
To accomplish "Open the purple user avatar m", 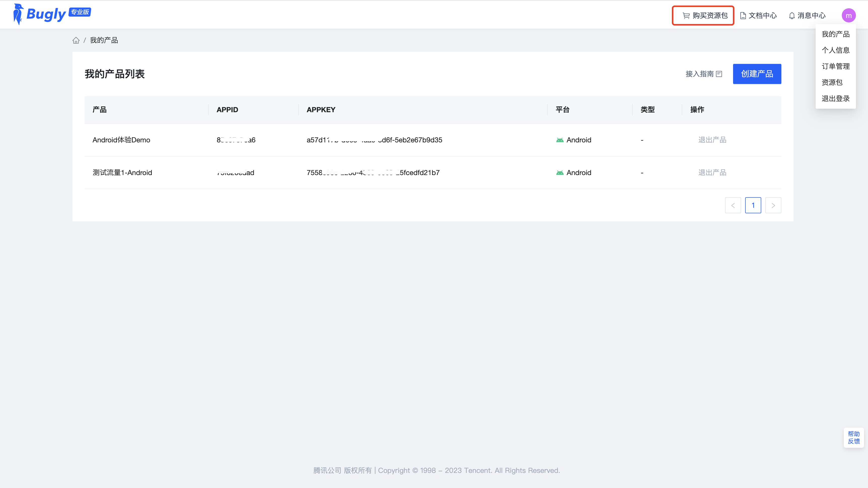I will click(848, 16).
